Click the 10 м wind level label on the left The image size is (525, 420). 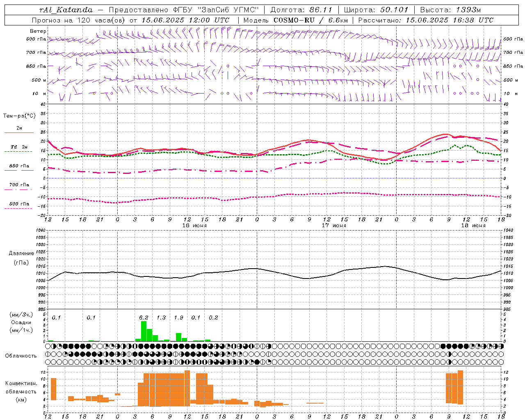pyautogui.click(x=39, y=94)
